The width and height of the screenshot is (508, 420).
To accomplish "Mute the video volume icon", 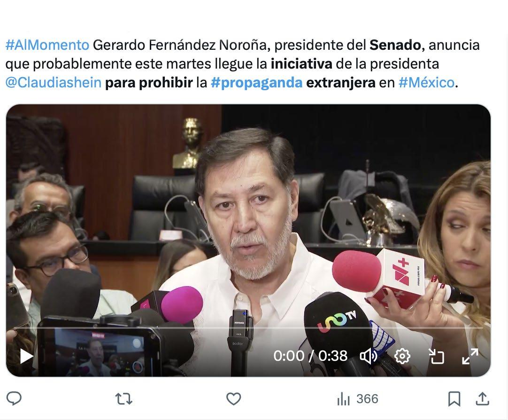I will pyautogui.click(x=369, y=356).
